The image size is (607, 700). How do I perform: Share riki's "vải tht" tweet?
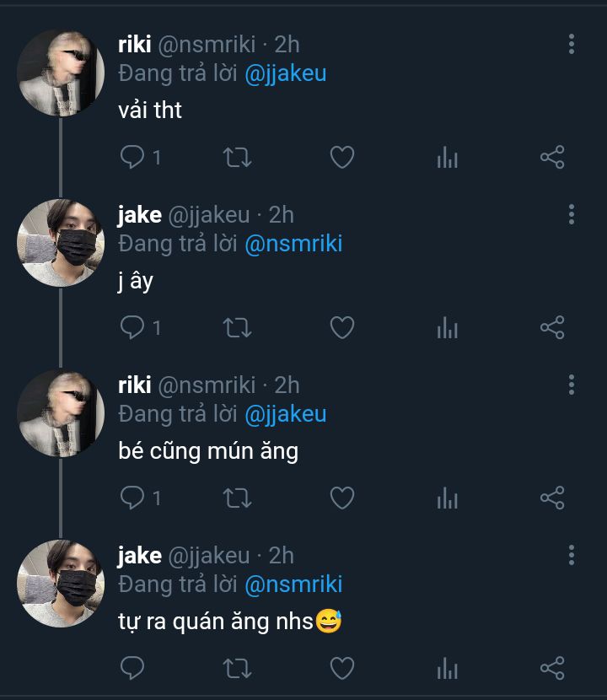click(x=551, y=157)
